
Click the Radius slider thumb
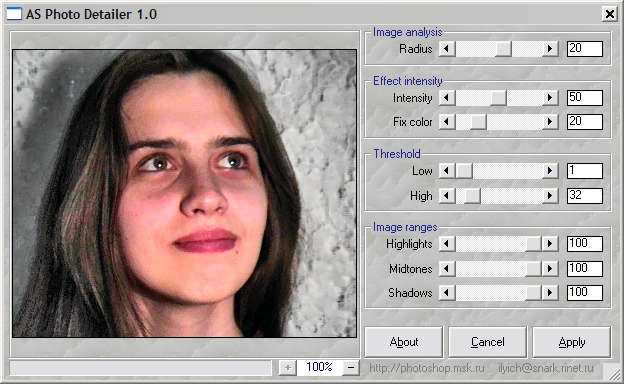503,49
